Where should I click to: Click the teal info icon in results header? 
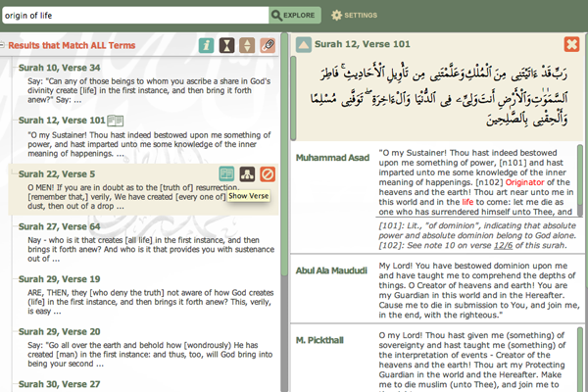click(x=206, y=45)
